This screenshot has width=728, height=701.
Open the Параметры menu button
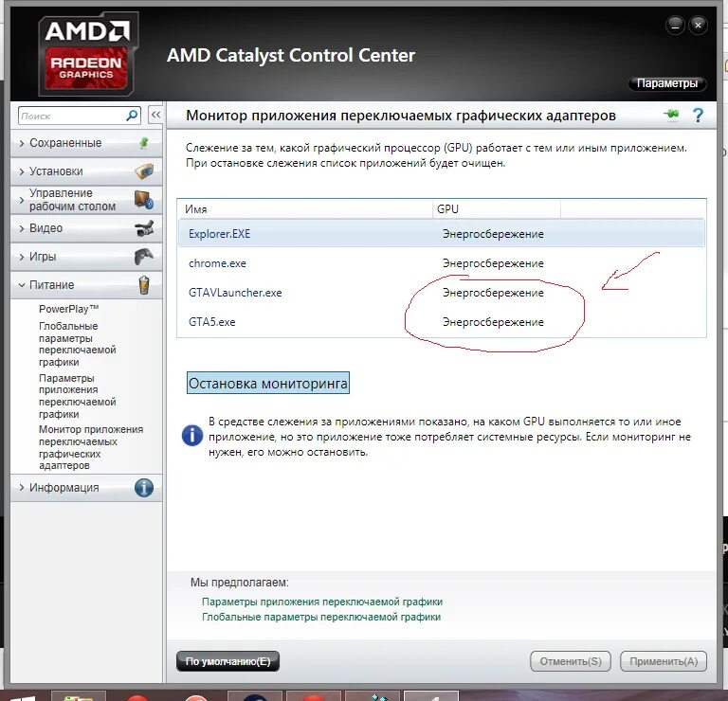click(667, 83)
